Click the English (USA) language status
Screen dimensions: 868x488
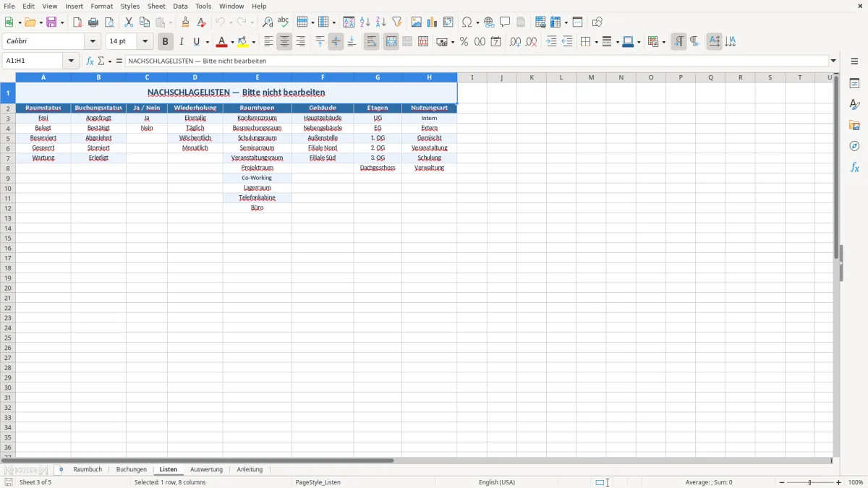click(497, 482)
